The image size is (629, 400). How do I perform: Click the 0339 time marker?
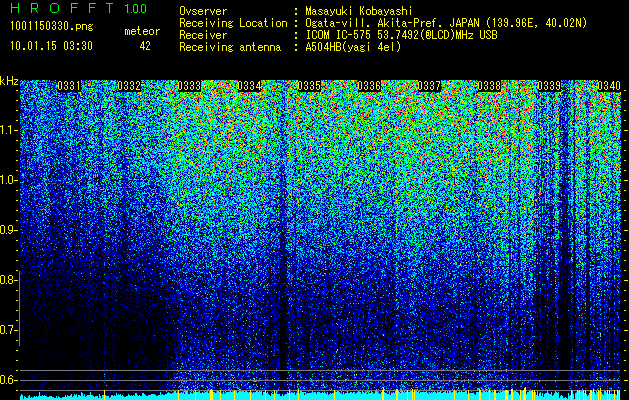click(x=549, y=86)
